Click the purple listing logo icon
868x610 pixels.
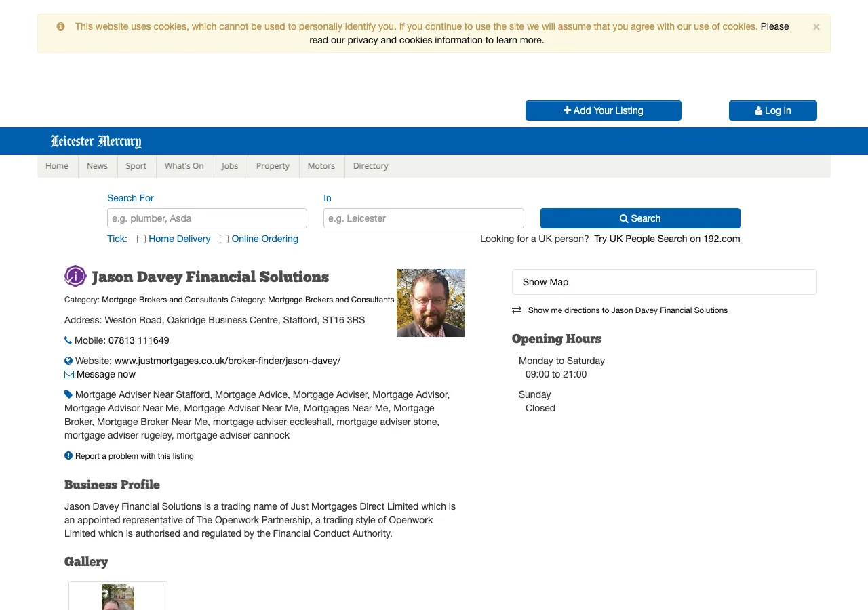[x=75, y=276]
